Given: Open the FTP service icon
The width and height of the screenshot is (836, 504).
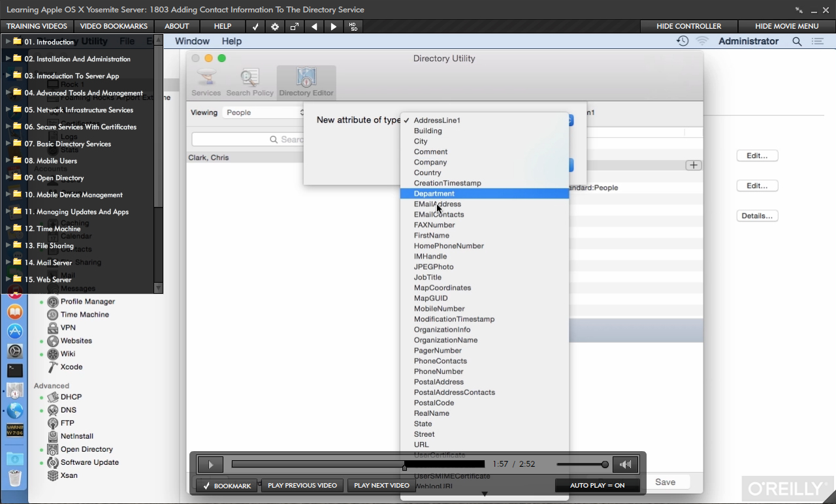Looking at the screenshot, I should tap(53, 423).
